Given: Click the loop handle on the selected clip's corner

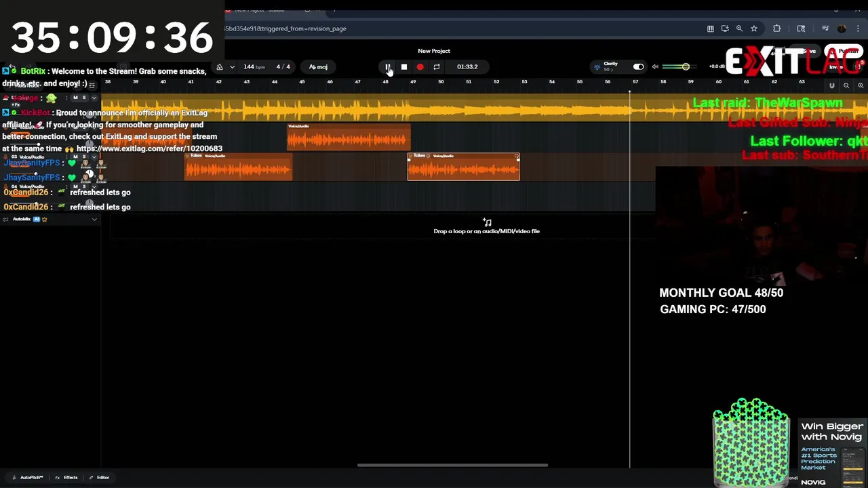Looking at the screenshot, I should (517, 157).
